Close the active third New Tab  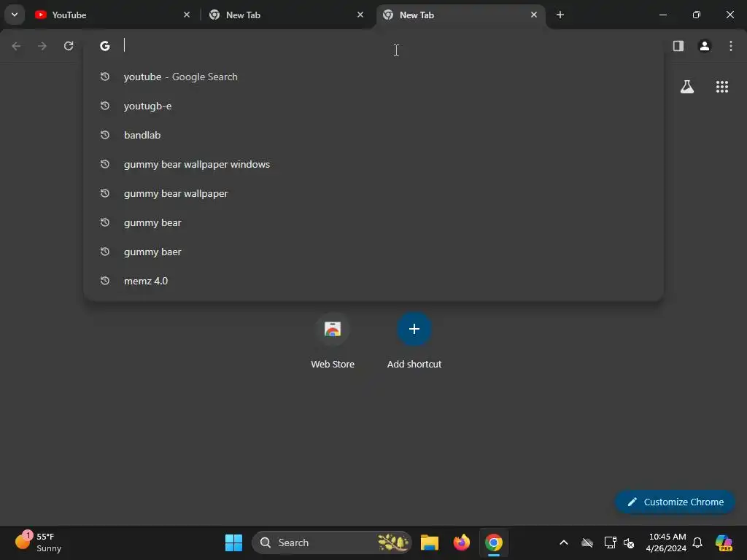coord(533,15)
